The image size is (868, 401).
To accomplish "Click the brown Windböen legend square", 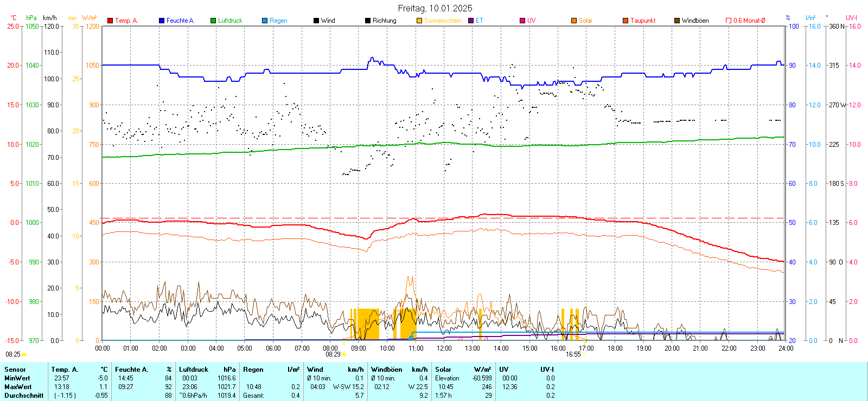I will click(x=677, y=21).
